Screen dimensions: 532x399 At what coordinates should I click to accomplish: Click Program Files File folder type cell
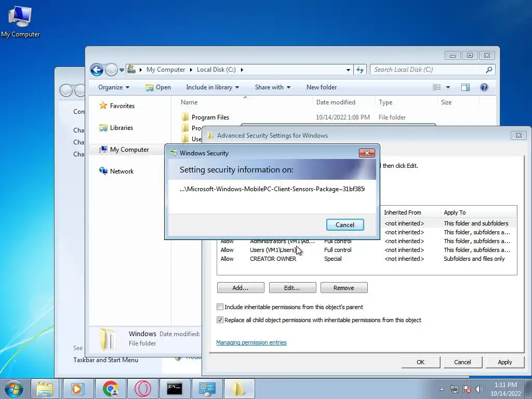click(x=392, y=117)
